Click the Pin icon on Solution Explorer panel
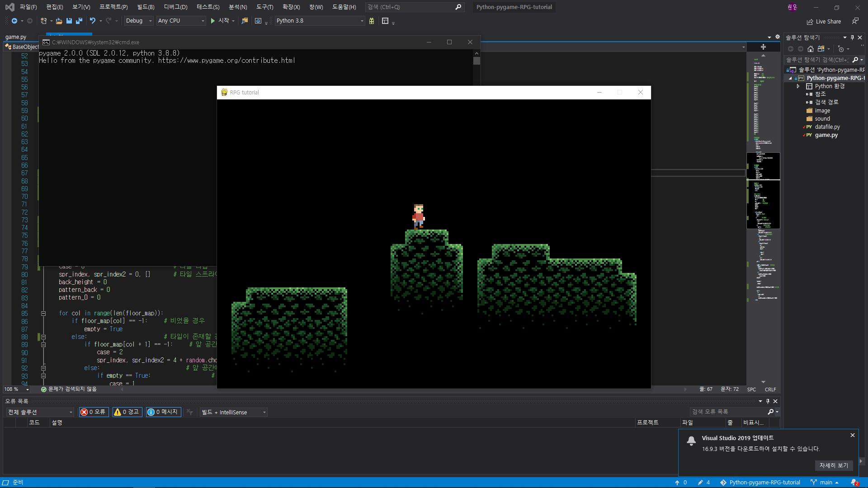The height and width of the screenshot is (488, 868). 852,38
